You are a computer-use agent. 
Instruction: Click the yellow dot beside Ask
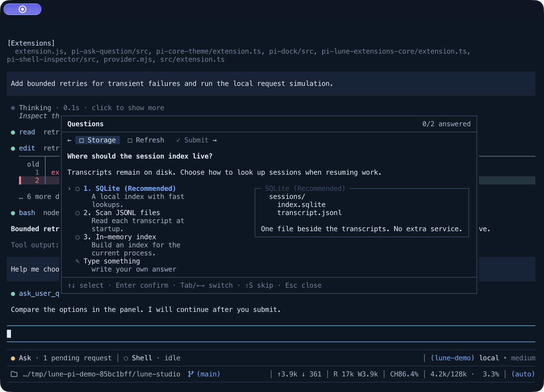[13, 358]
